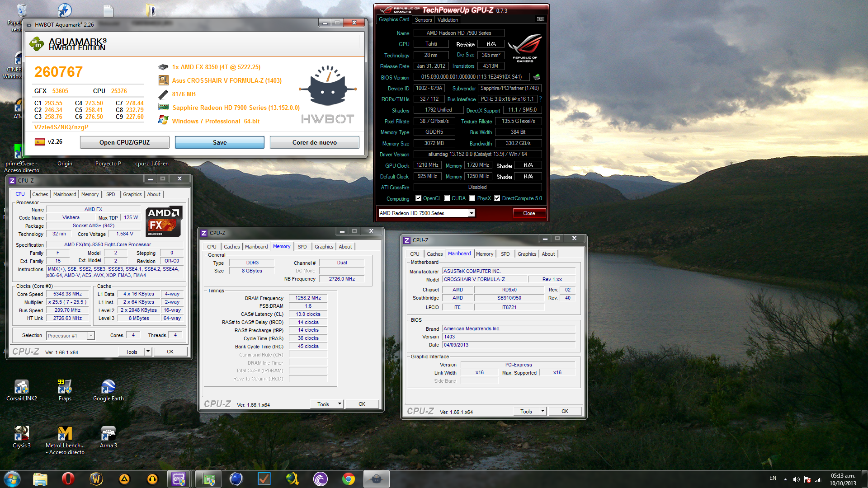Click the GPU Clock value 1210 MHz
868x488 pixels.
point(427,165)
